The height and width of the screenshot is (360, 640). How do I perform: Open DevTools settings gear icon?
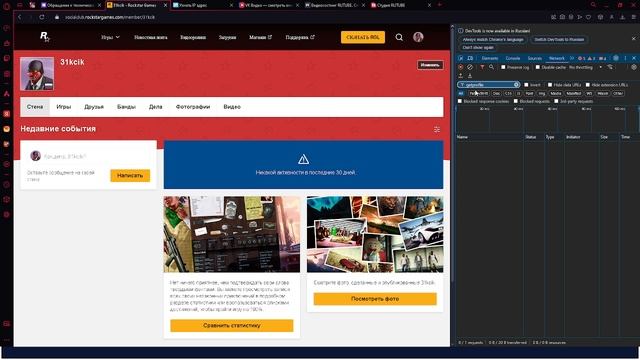click(x=616, y=58)
